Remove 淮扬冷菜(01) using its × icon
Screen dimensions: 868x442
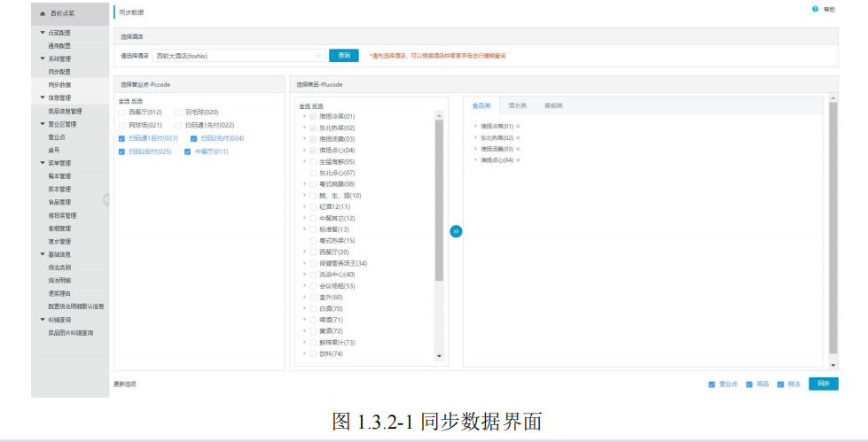click(518, 126)
